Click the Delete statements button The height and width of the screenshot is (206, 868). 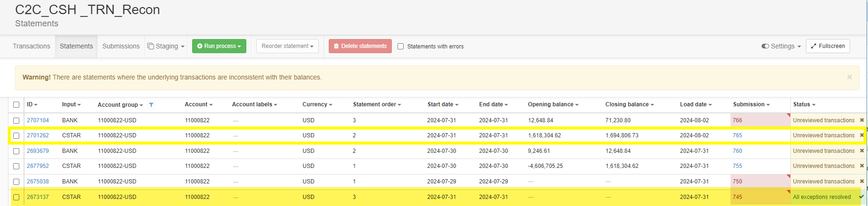pyautogui.click(x=360, y=46)
